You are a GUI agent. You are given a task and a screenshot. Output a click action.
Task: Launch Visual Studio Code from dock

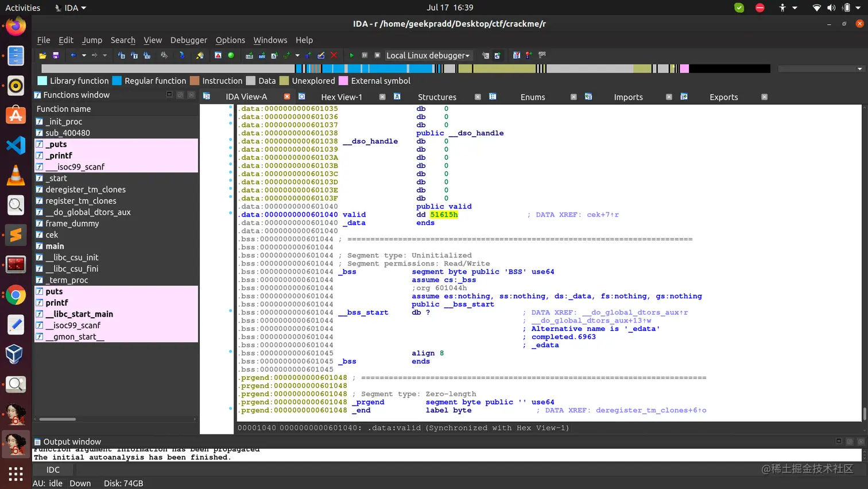point(15,145)
